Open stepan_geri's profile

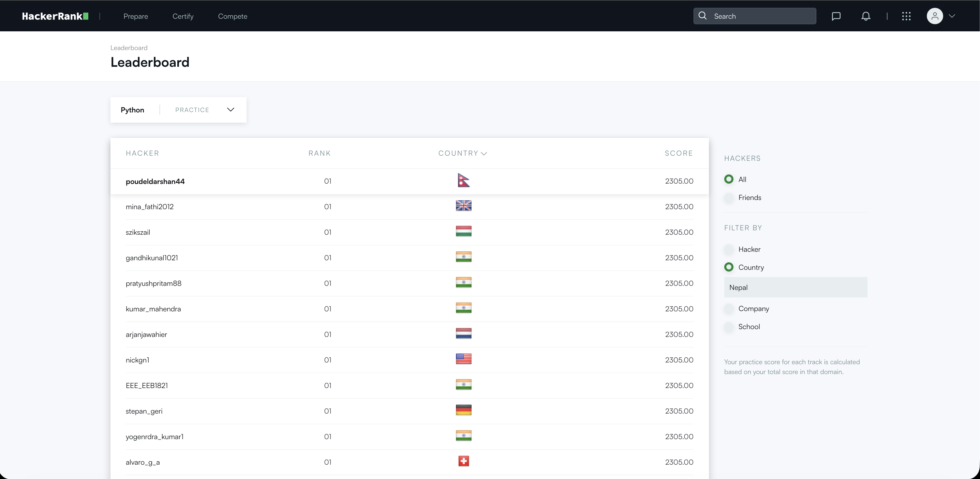point(144,411)
